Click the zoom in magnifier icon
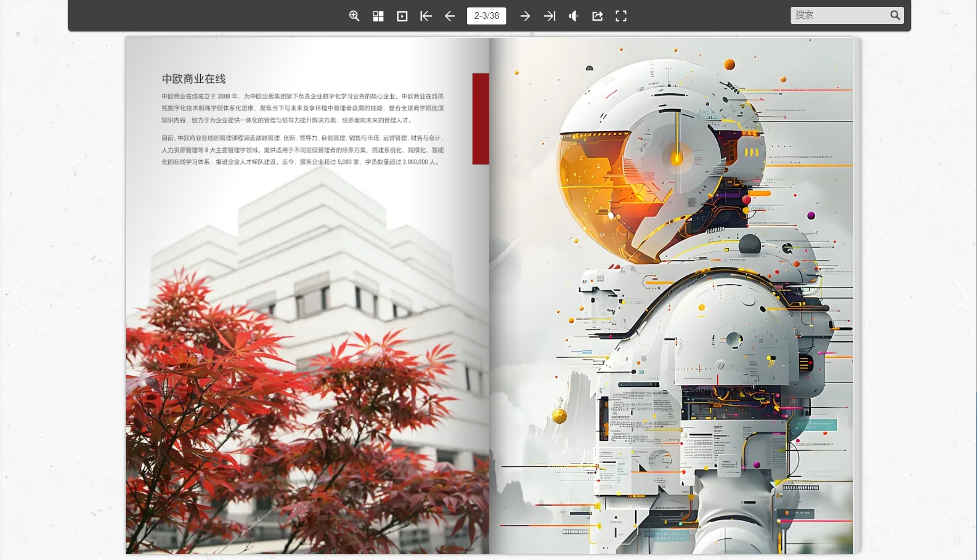977x560 pixels. point(354,16)
